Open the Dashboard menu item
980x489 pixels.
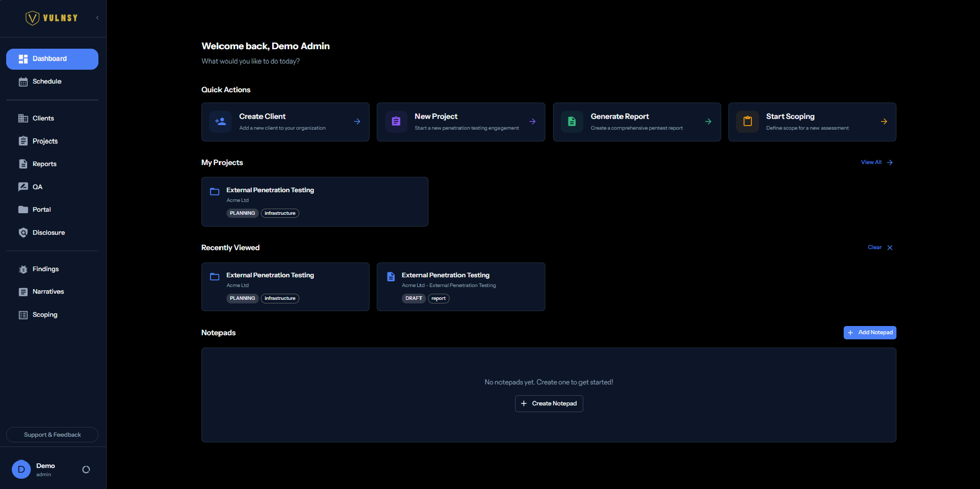(52, 59)
